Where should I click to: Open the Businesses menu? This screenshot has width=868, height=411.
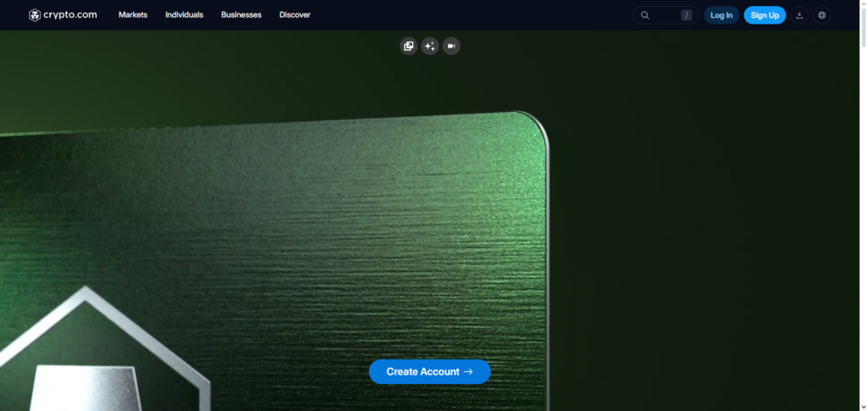click(242, 15)
